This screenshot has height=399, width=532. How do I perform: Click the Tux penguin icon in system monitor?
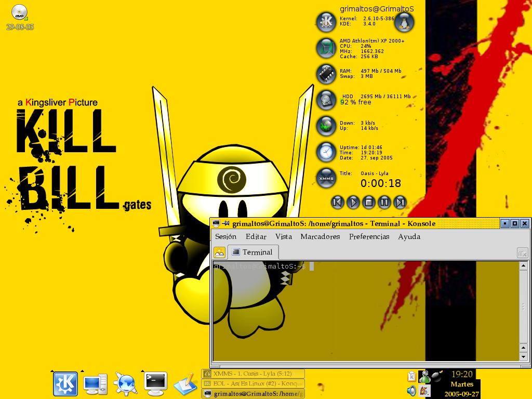404,22
